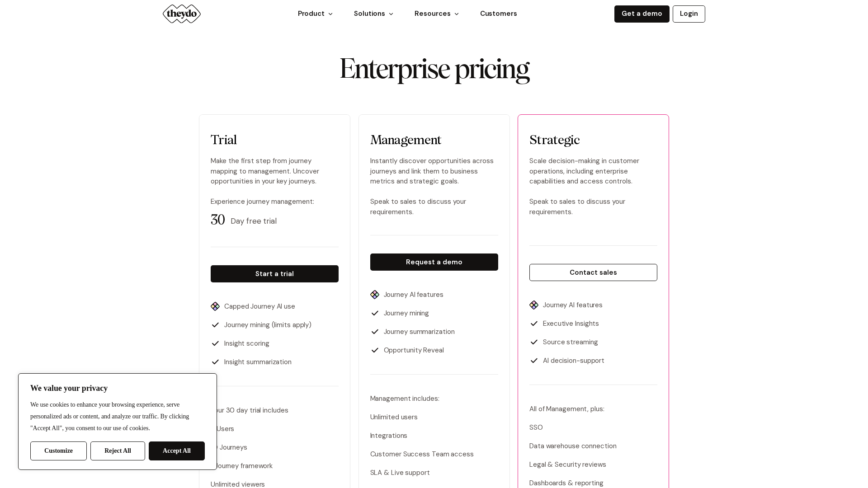
Task: Click the checkmark beside Source streaming
Action: 534,342
